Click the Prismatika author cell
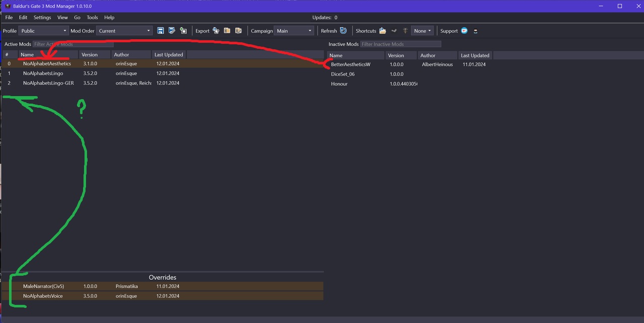Viewport: 644px width, 323px height. [x=126, y=286]
